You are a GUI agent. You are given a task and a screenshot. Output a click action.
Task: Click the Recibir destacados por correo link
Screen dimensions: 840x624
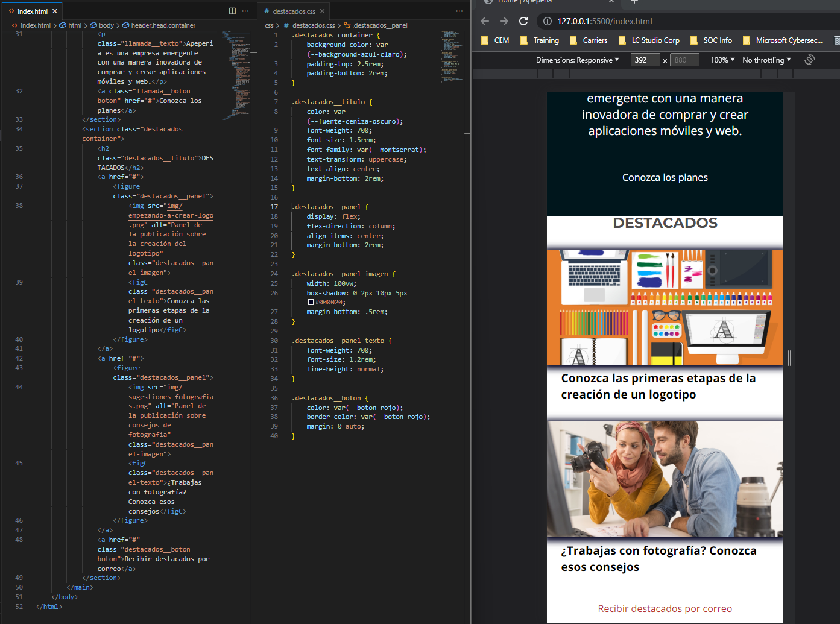point(665,609)
